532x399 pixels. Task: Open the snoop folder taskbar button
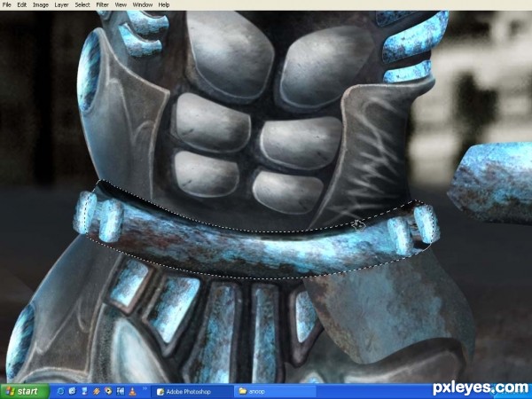coord(275,392)
